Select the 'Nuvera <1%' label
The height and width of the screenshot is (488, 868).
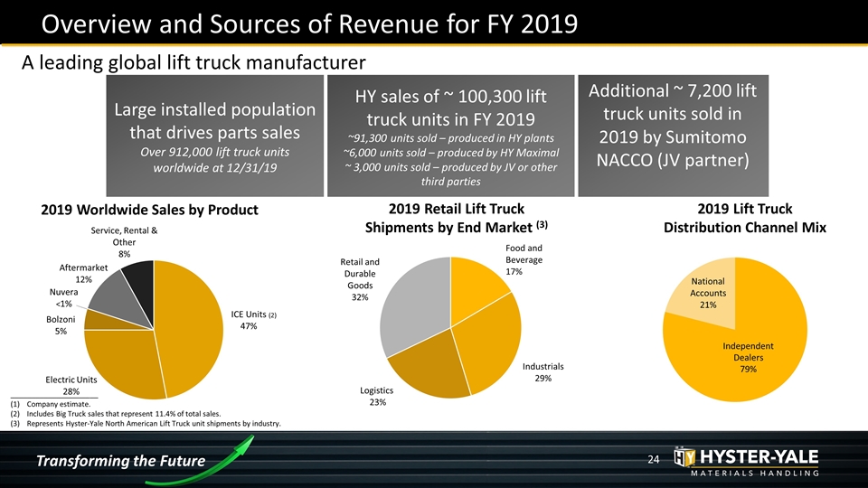[63, 297]
